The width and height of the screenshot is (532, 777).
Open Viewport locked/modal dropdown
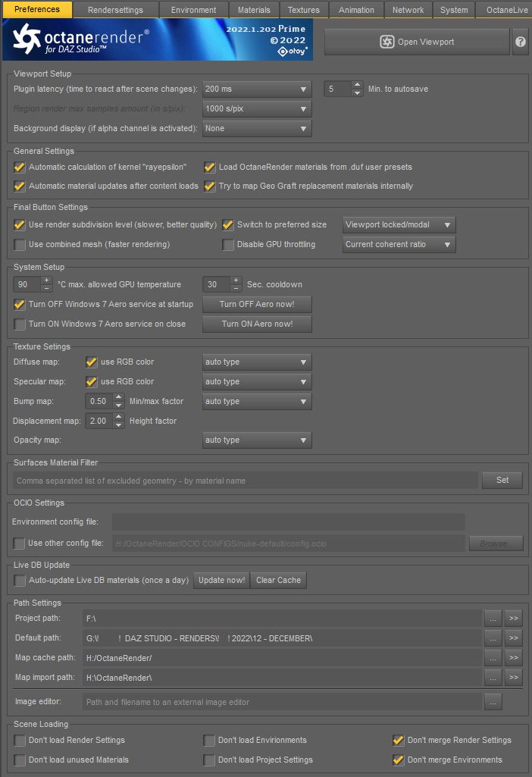pos(399,225)
